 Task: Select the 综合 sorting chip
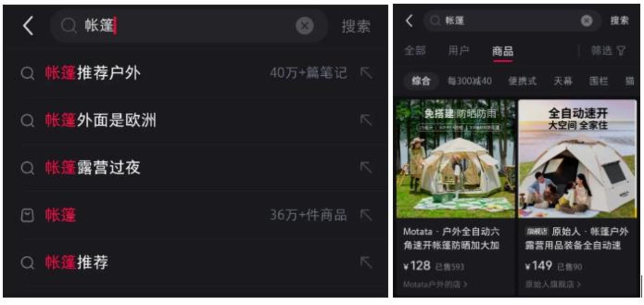click(421, 81)
